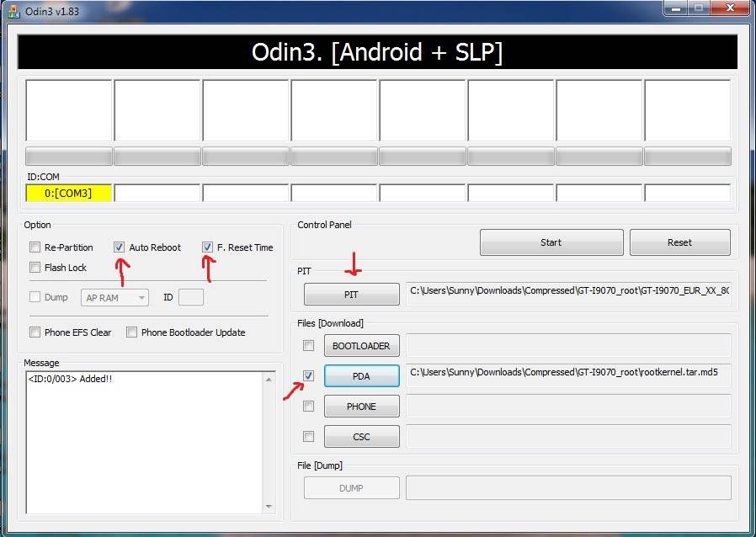Untick the PDA file checkbox

click(x=309, y=375)
